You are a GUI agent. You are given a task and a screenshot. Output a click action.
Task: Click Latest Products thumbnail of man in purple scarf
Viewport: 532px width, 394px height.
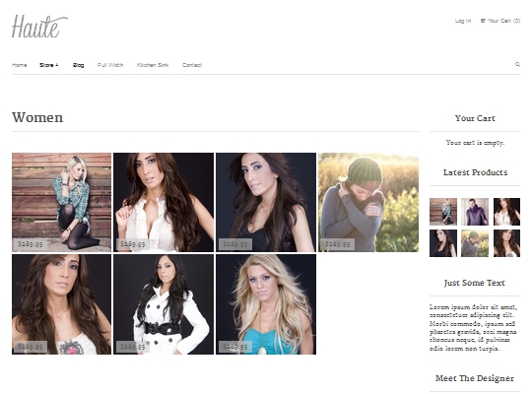[x=475, y=212]
